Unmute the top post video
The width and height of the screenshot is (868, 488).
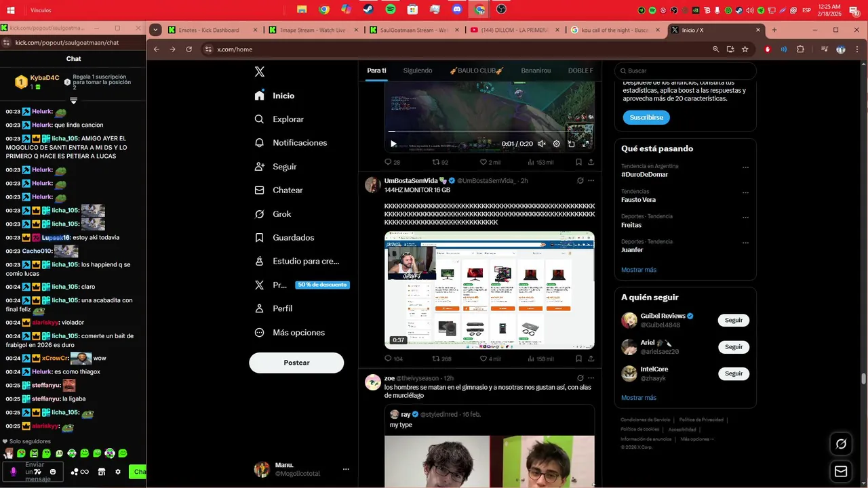click(x=542, y=144)
